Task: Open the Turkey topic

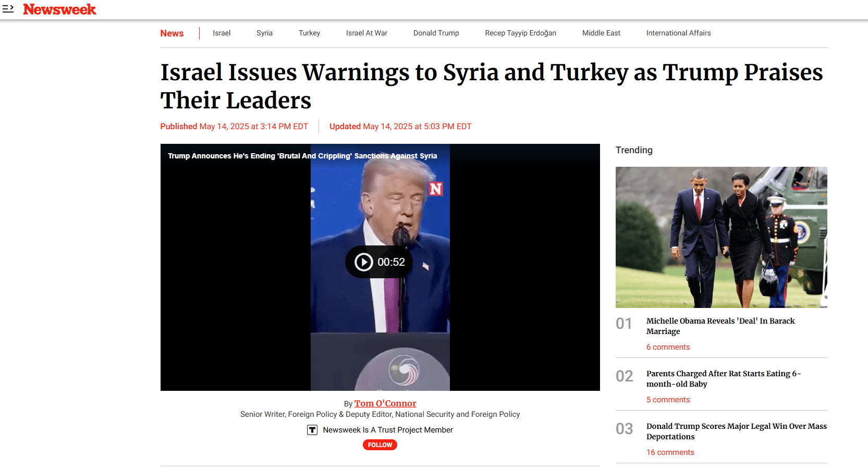Action: 309,33
